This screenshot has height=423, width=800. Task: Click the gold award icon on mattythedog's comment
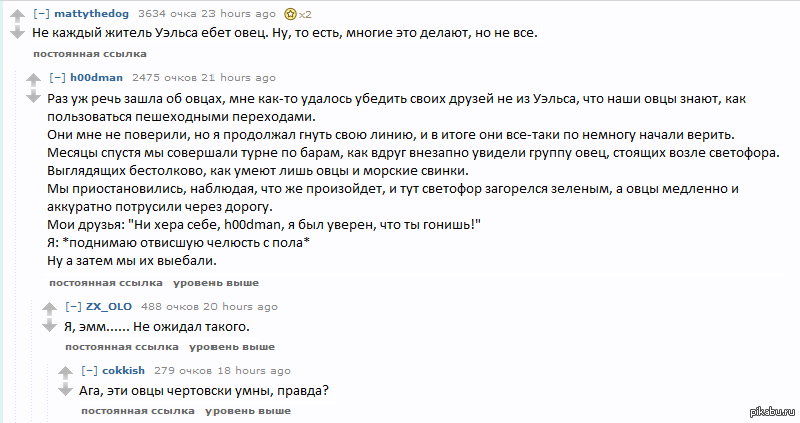point(291,14)
